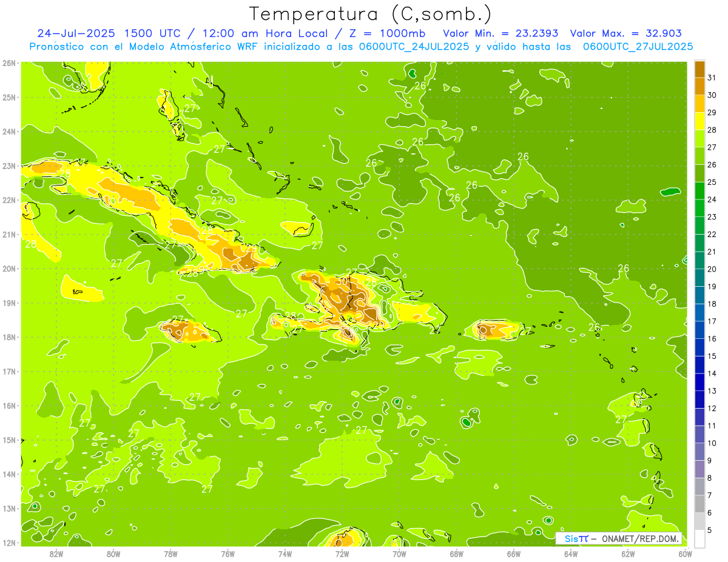This screenshot has height=562, width=728.
Task: Click the colorbar swatch between 27 and 28
Action: point(699,138)
